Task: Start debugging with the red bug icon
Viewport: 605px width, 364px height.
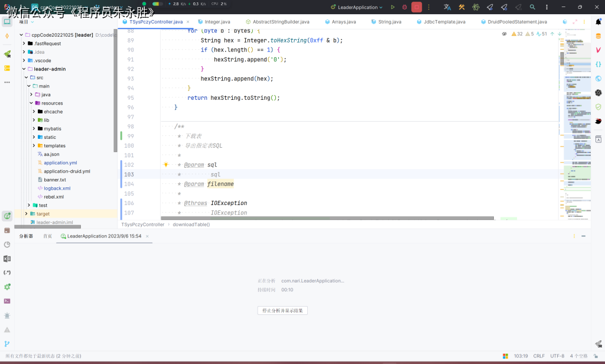Action: [x=404, y=7]
